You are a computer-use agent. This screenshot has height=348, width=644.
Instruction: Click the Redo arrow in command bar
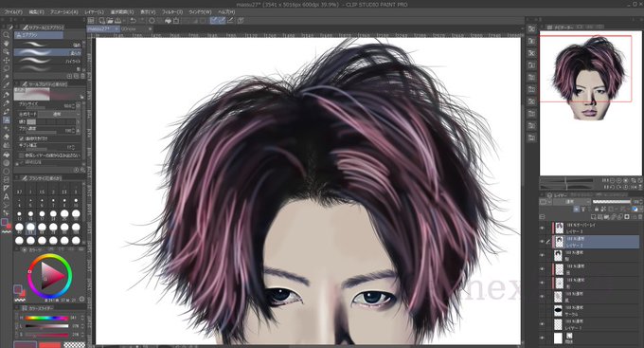[x=142, y=20]
